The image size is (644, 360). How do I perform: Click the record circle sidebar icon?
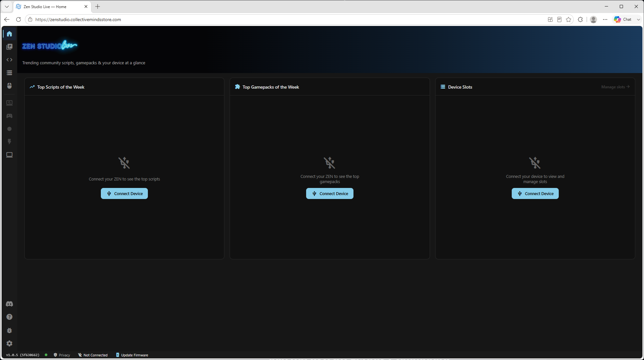coord(9,129)
